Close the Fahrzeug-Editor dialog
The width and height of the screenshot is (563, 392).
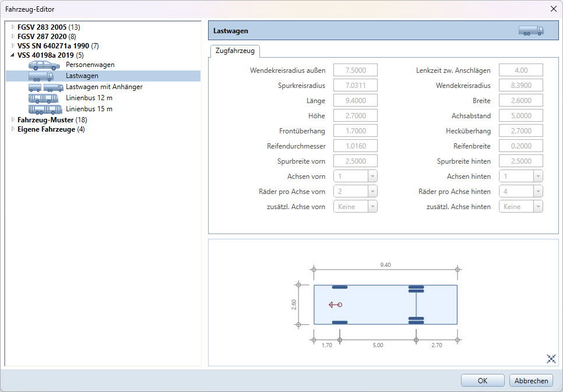point(553,9)
